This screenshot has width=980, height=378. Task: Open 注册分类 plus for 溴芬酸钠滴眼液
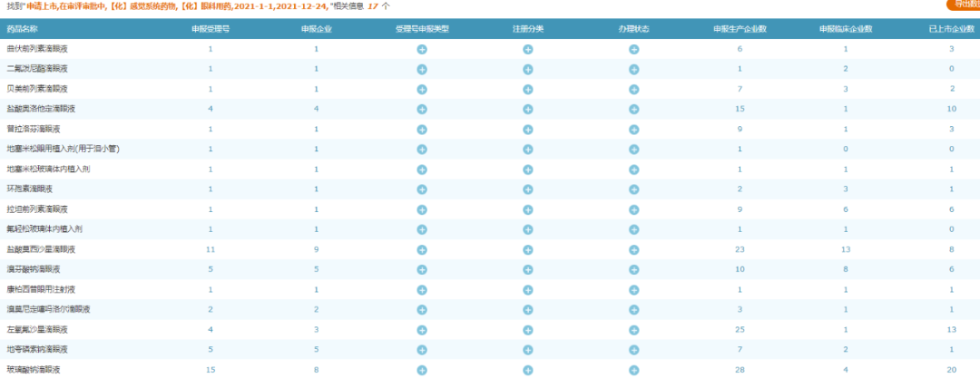(x=528, y=270)
